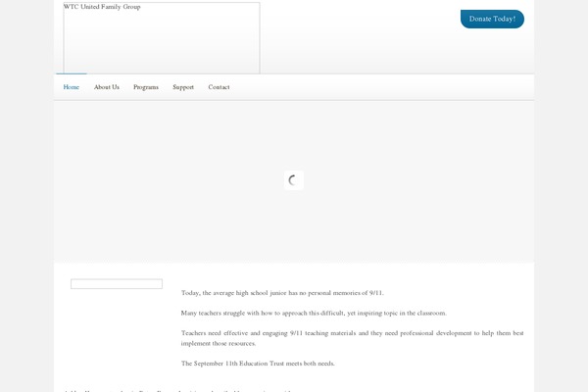
Task: Click the loading spinner in the slideshow
Action: coord(294,180)
